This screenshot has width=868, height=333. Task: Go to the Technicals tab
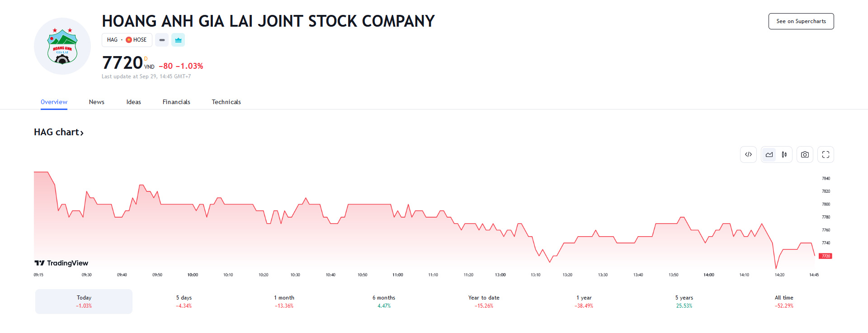[226, 102]
